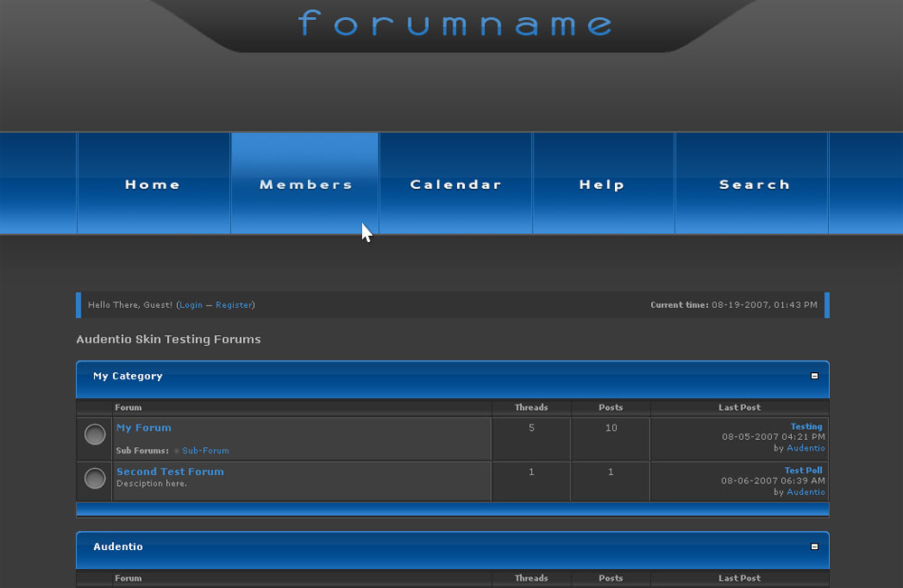Open the My Forum link
This screenshot has width=903, height=588.
(x=144, y=428)
